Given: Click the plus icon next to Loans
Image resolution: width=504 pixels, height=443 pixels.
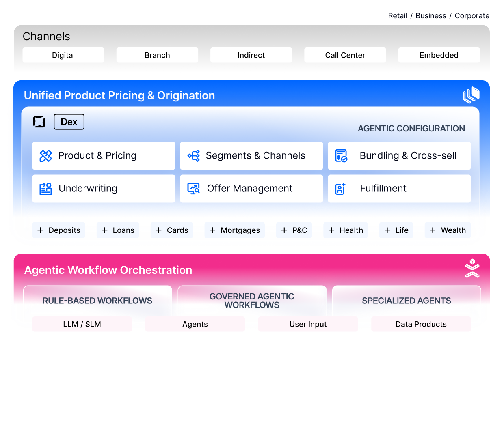Looking at the screenshot, I should point(104,230).
